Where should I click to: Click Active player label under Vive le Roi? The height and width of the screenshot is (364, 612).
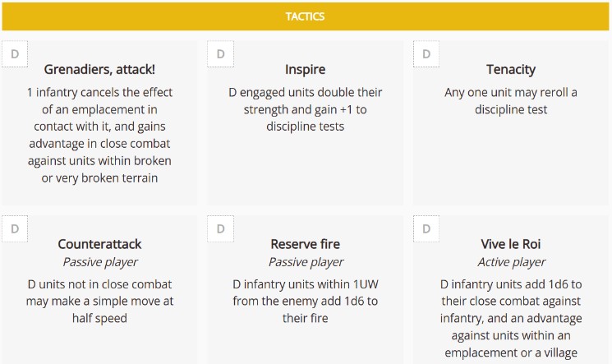[510, 262]
